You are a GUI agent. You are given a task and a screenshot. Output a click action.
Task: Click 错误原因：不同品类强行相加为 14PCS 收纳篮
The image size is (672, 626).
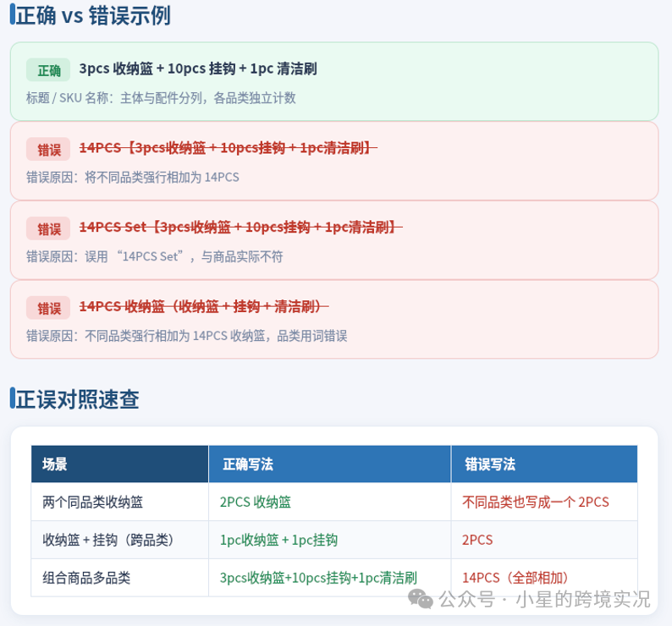(x=186, y=336)
